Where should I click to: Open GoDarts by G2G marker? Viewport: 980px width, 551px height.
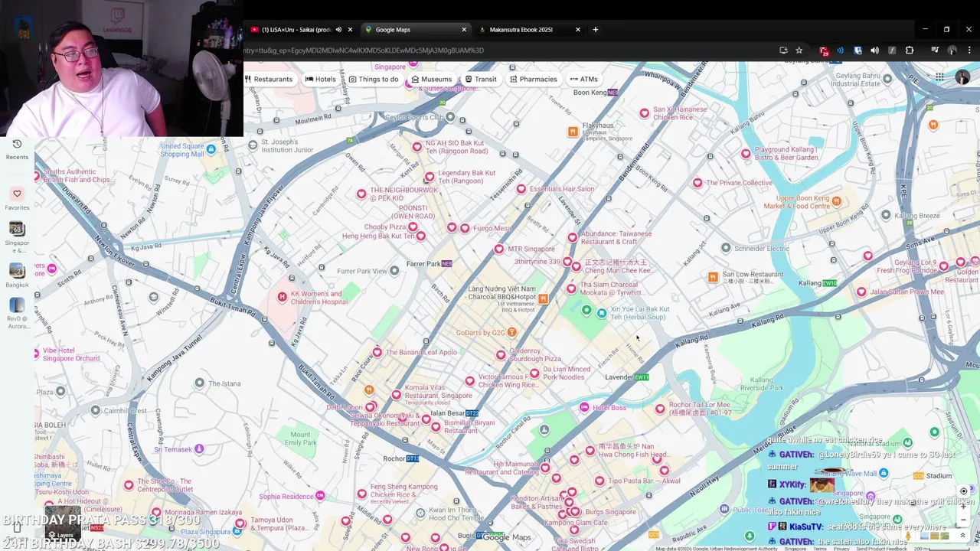click(512, 332)
